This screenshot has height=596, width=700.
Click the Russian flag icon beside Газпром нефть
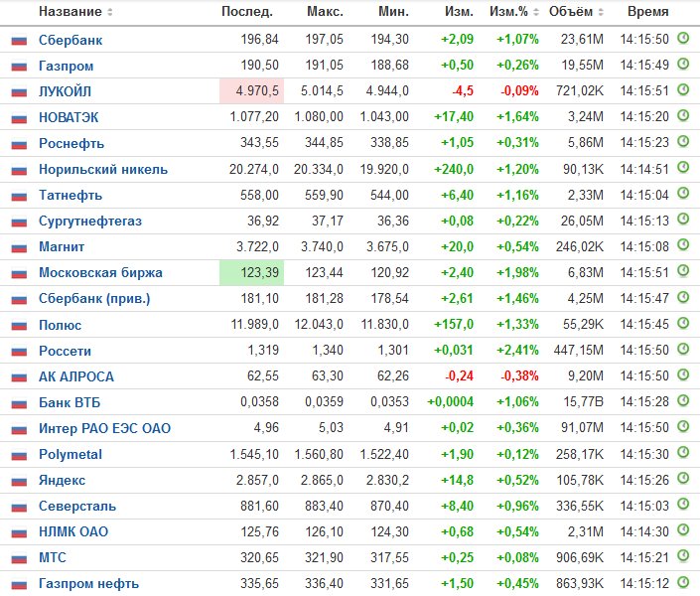[19, 584]
